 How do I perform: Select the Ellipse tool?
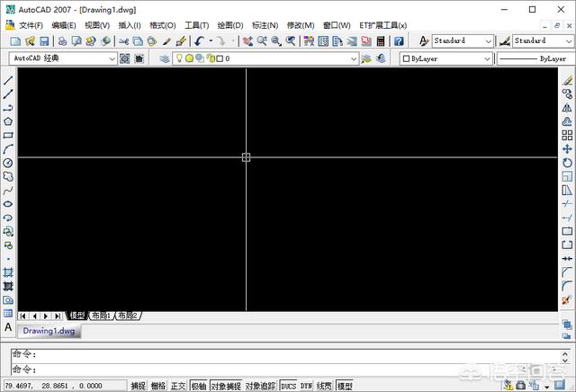coord(8,204)
